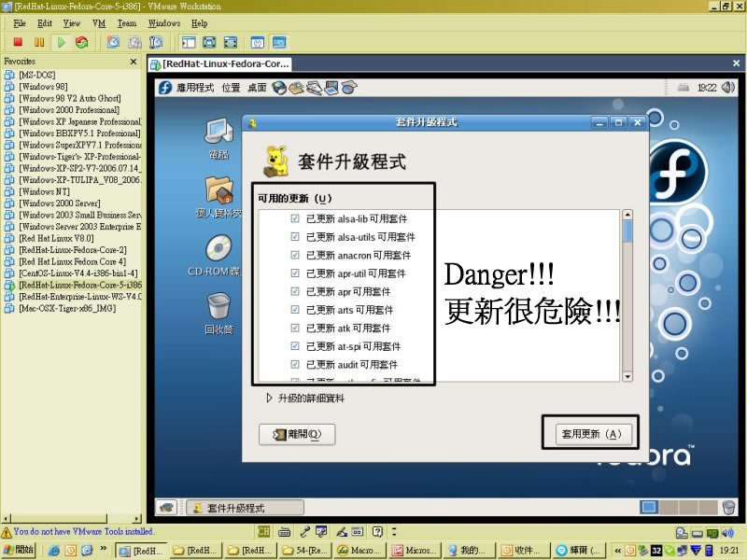Click the update list scroll-down arrow
The height and width of the screenshot is (560, 747).
[627, 376]
